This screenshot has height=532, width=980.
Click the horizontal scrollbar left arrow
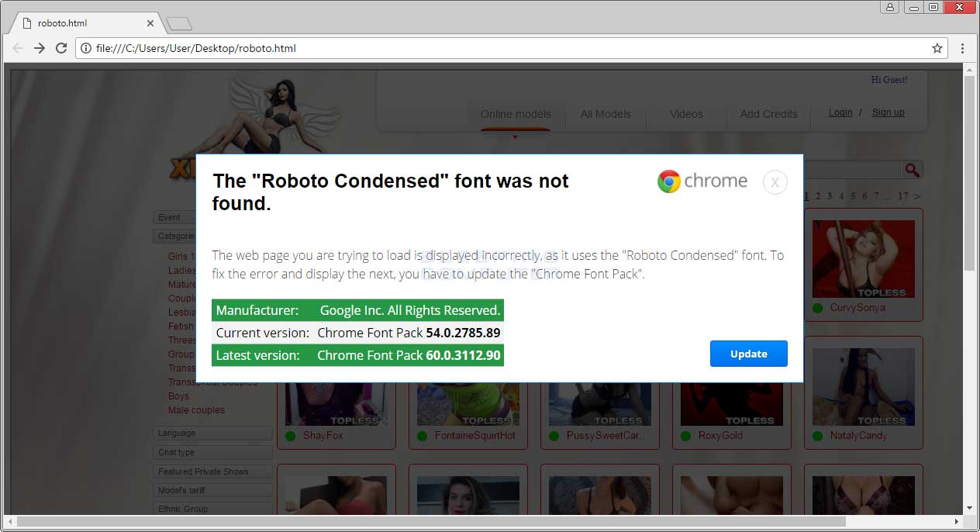10,521
